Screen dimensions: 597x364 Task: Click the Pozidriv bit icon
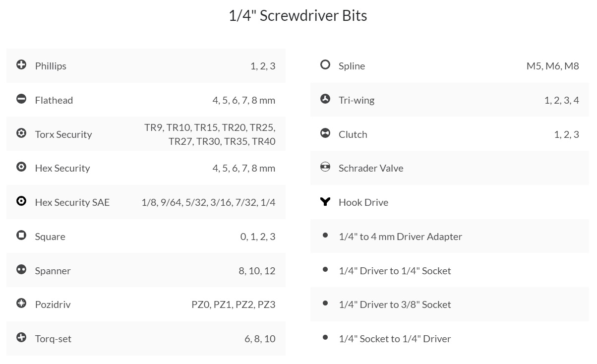click(21, 303)
